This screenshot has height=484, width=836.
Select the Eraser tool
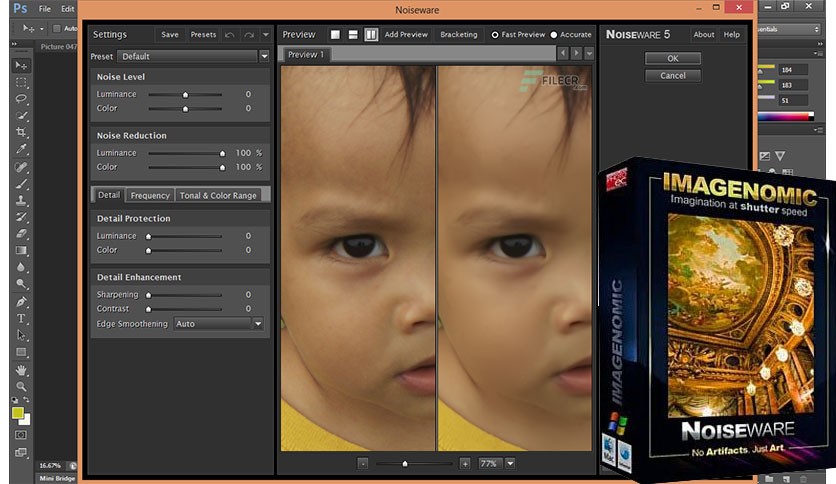point(21,233)
